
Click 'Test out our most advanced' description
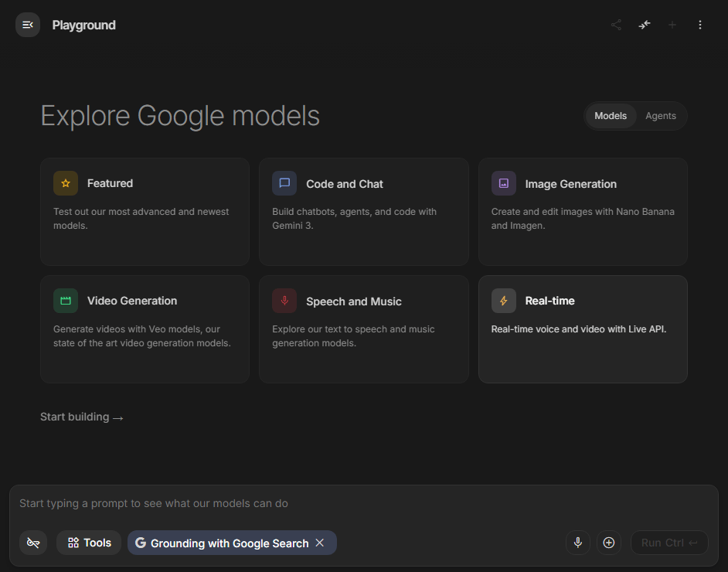(x=141, y=219)
